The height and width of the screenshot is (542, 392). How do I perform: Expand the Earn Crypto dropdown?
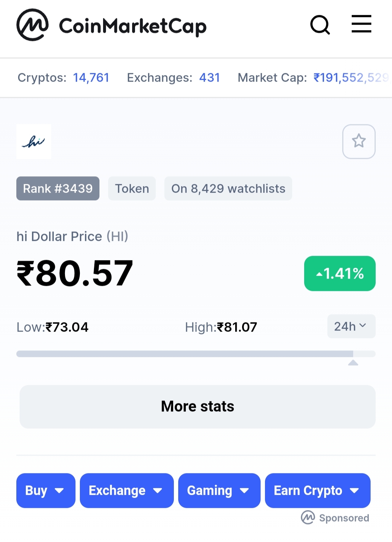coord(318,490)
